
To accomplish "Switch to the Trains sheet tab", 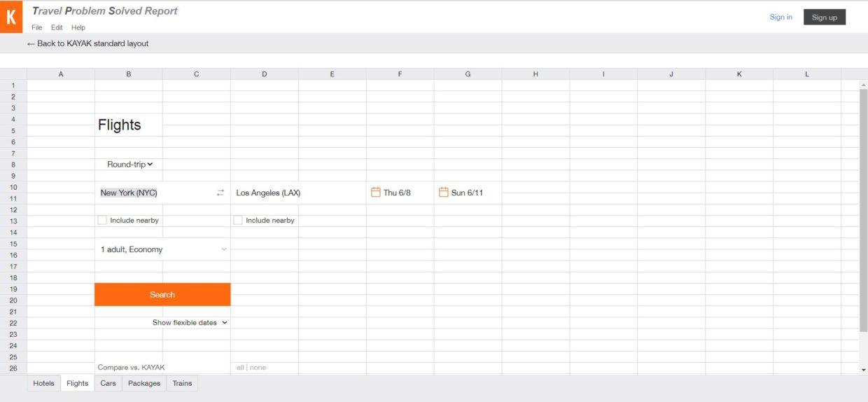I will point(182,383).
